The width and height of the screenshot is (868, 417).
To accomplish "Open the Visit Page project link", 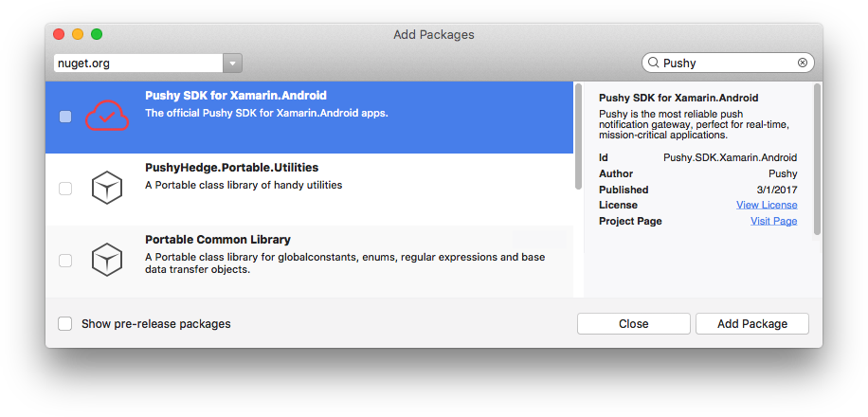I will [774, 221].
